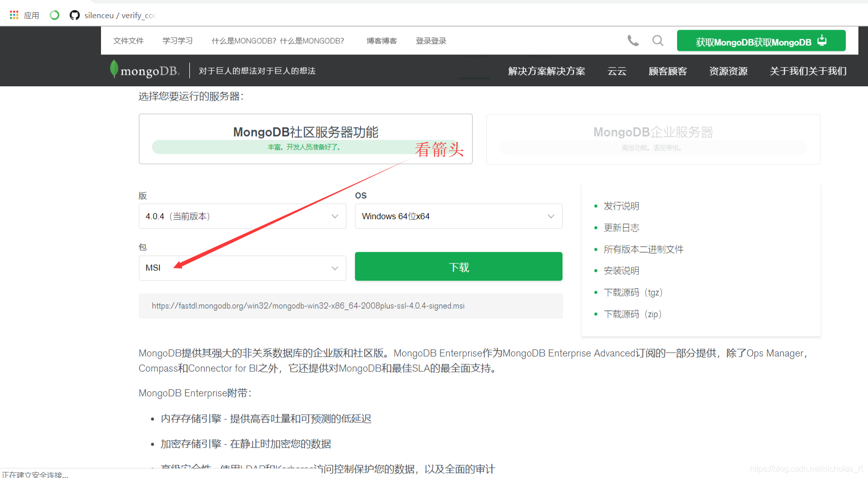The width and height of the screenshot is (868, 478).
Task: Open the apps grid icon in the bookmarks bar
Action: (14, 15)
